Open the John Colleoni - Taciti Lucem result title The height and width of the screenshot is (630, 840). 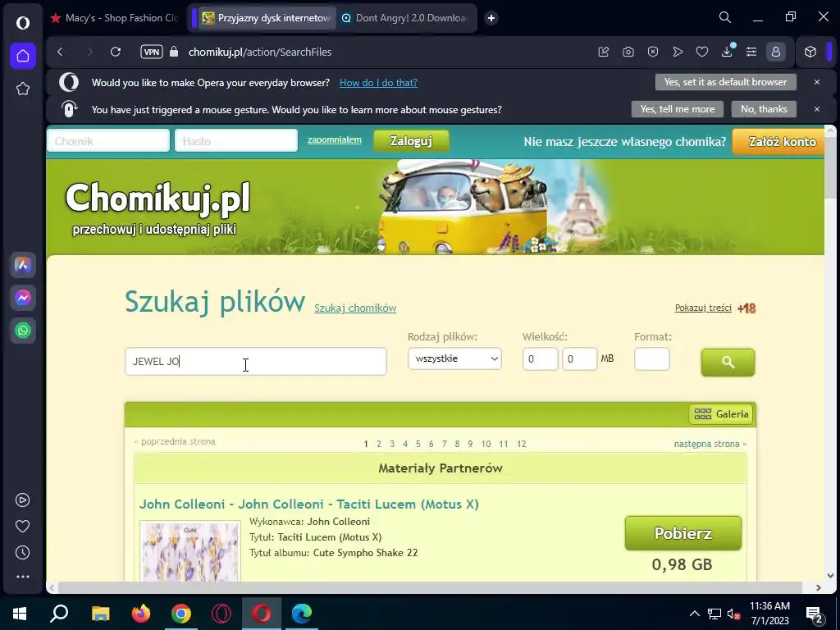click(309, 504)
